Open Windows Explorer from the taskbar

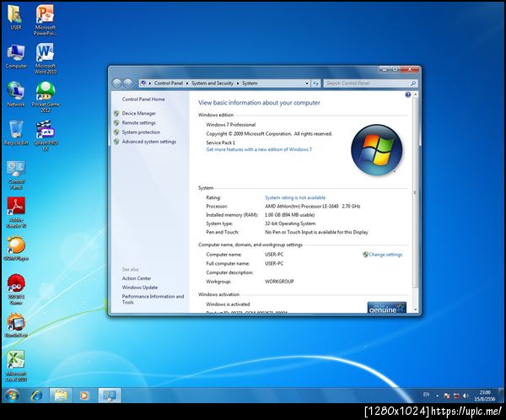coord(61,396)
